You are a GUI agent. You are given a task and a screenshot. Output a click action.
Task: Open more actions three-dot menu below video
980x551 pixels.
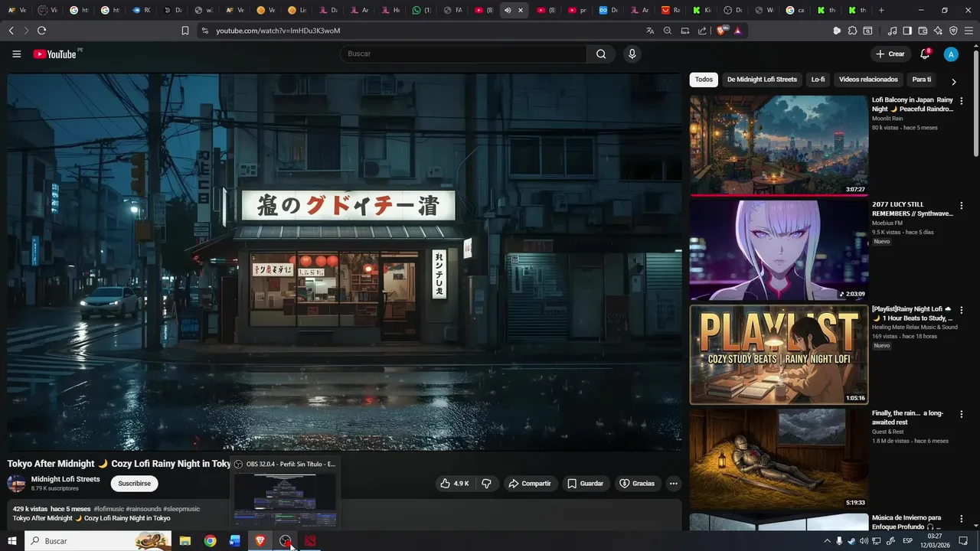click(674, 484)
